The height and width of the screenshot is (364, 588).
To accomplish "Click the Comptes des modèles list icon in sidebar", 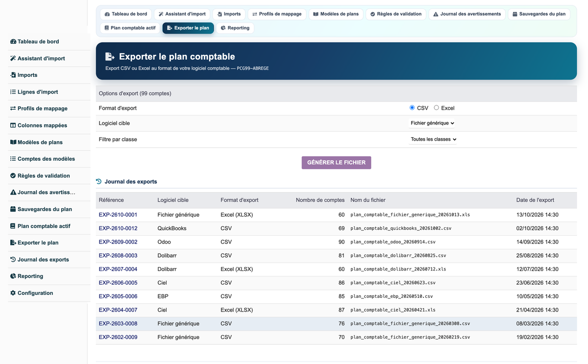I will pyautogui.click(x=13, y=159).
